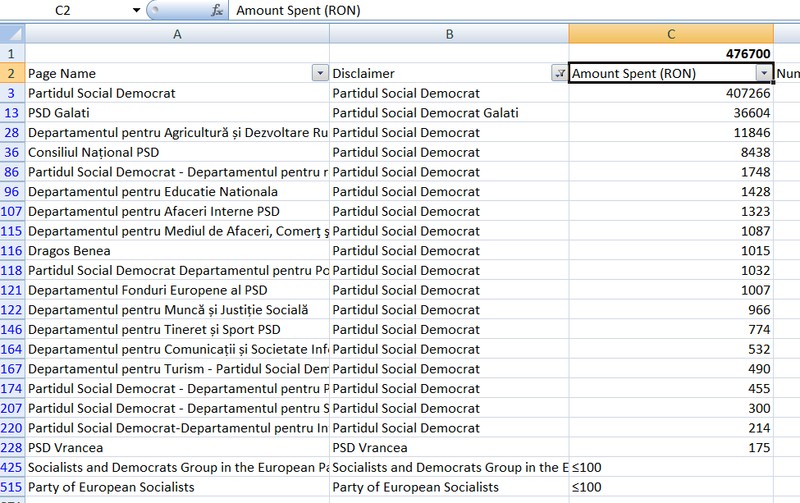Select column C header
The image size is (800, 503).
pos(671,34)
